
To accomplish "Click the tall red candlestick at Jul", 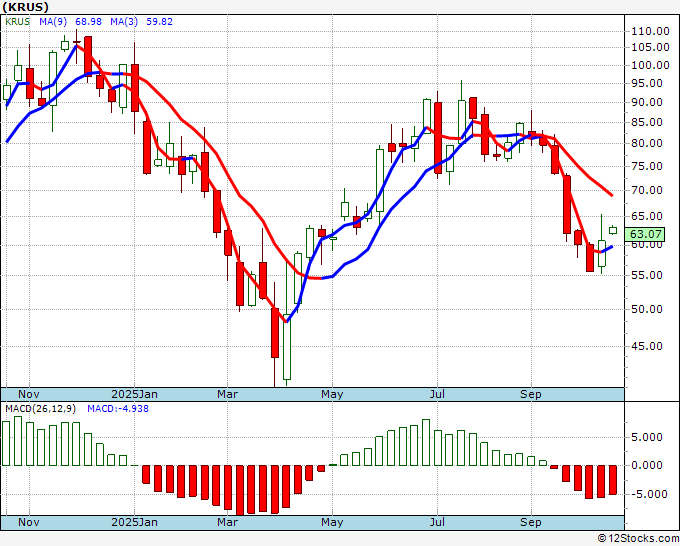I will click(x=438, y=138).
